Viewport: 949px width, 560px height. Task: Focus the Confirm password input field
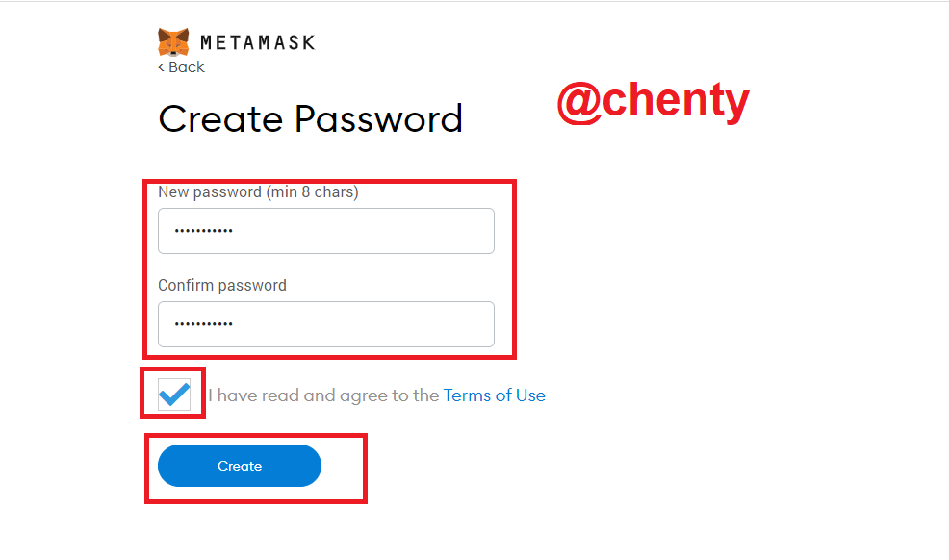point(325,324)
